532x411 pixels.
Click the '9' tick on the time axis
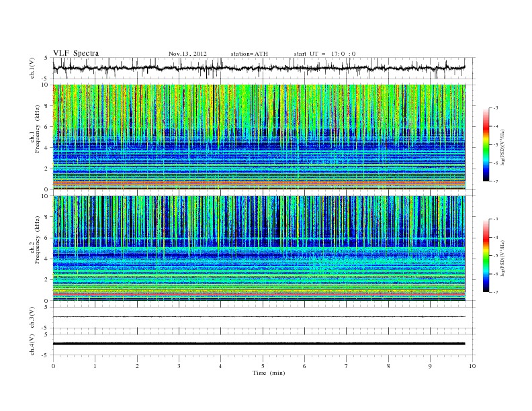coord(430,366)
